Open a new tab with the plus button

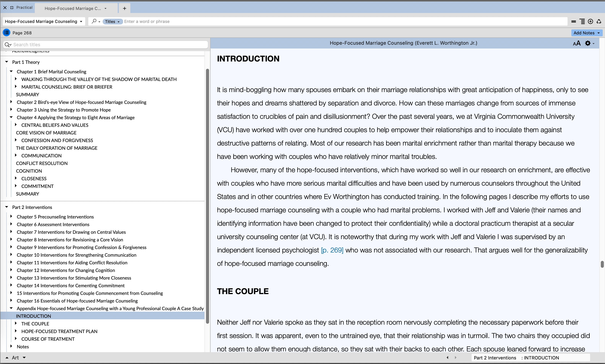click(125, 8)
